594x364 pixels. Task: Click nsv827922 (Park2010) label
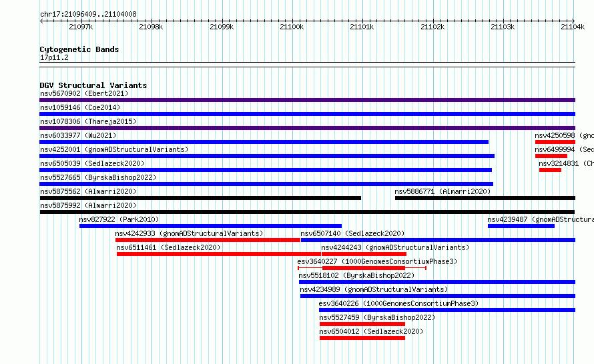pyautogui.click(x=119, y=219)
